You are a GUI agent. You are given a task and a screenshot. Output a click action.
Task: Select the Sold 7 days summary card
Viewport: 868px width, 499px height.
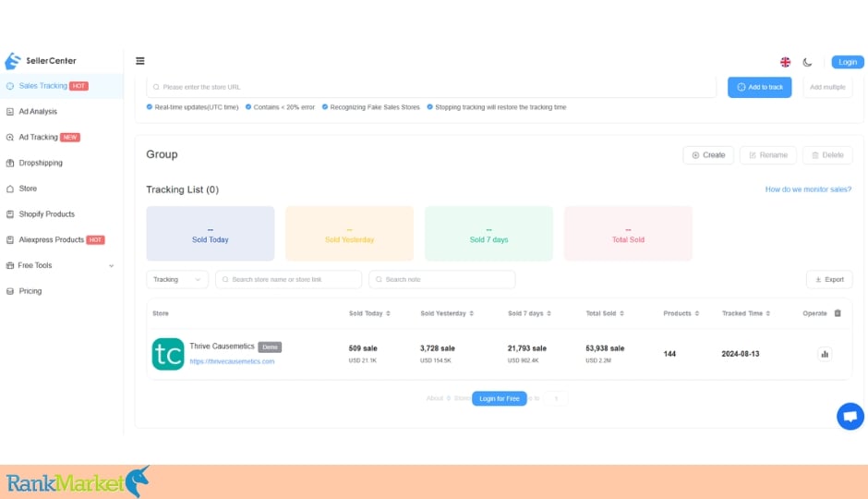[488, 234]
